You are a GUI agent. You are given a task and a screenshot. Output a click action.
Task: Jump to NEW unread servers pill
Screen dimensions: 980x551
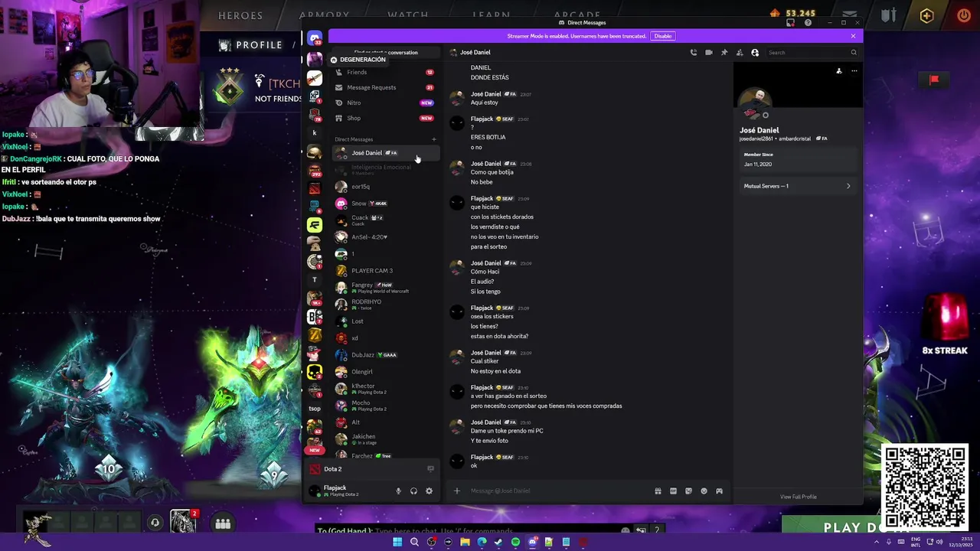pyautogui.click(x=315, y=450)
